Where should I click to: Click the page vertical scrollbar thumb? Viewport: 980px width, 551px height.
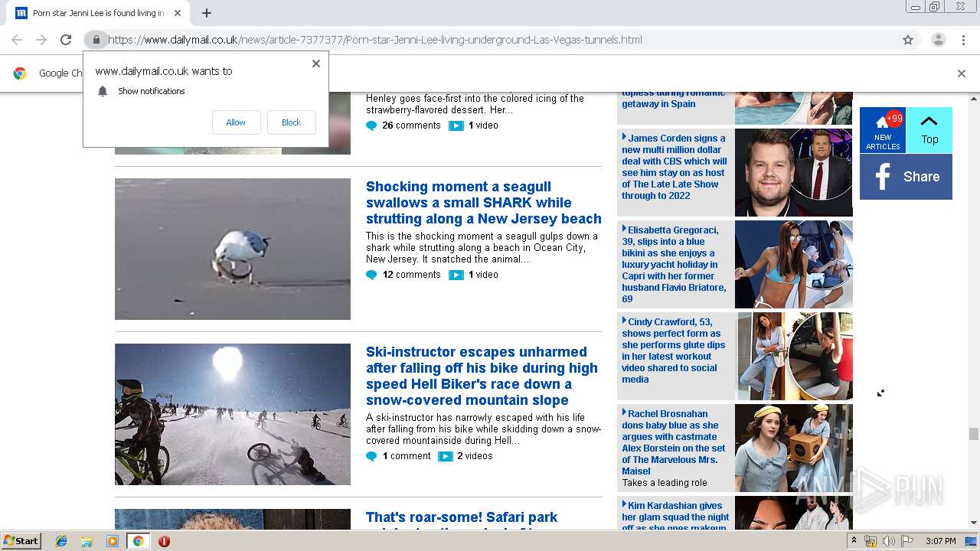tap(973, 434)
